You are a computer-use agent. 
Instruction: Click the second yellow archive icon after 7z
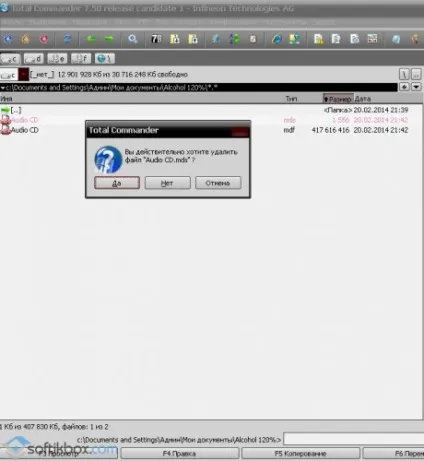pyautogui.click(x=193, y=39)
